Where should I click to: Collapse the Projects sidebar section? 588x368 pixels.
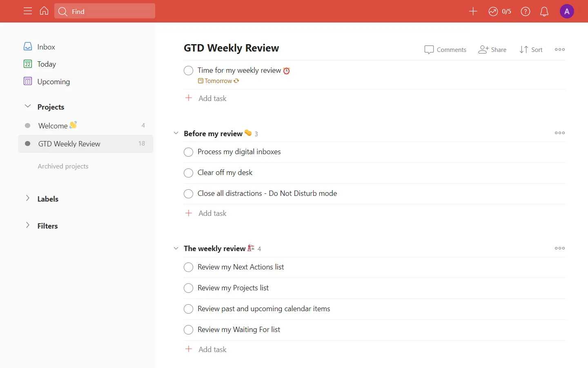[28, 106]
